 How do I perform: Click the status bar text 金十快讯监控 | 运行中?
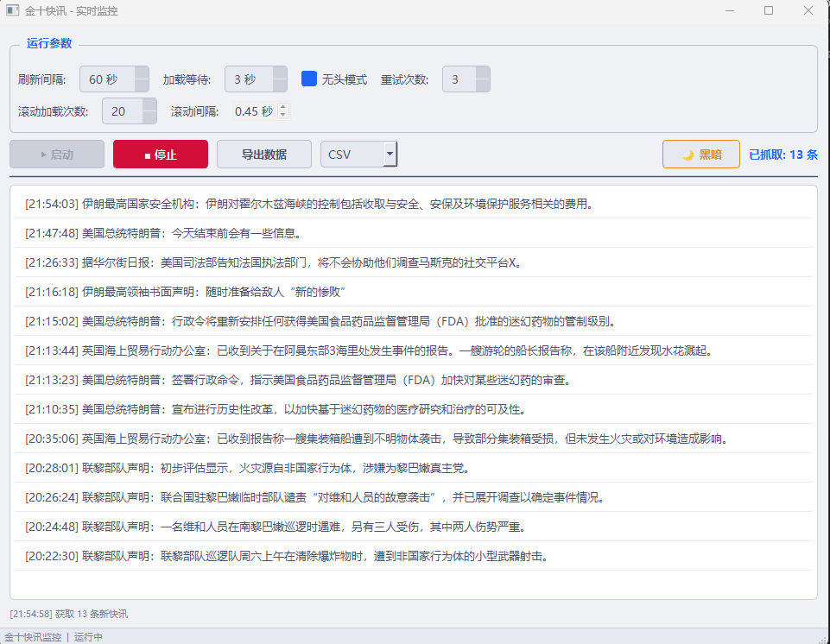tap(54, 637)
